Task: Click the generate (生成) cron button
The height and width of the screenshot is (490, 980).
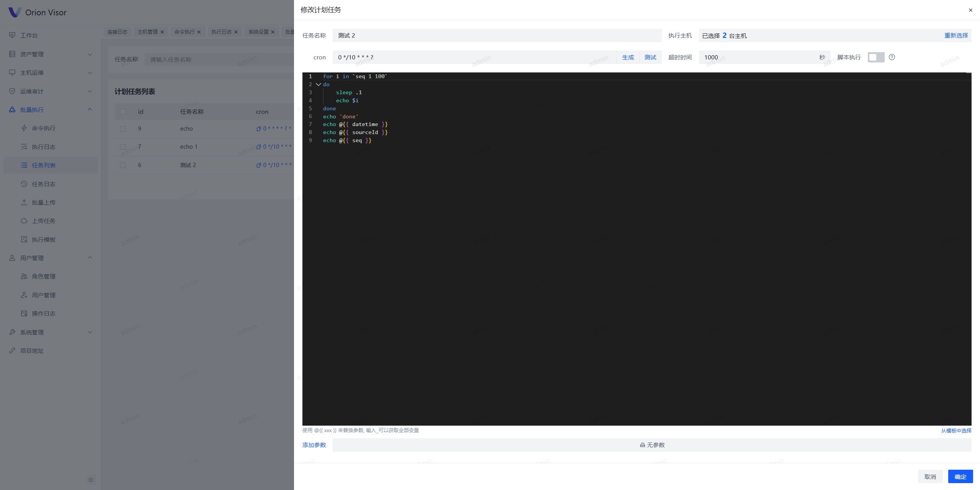Action: [x=628, y=57]
